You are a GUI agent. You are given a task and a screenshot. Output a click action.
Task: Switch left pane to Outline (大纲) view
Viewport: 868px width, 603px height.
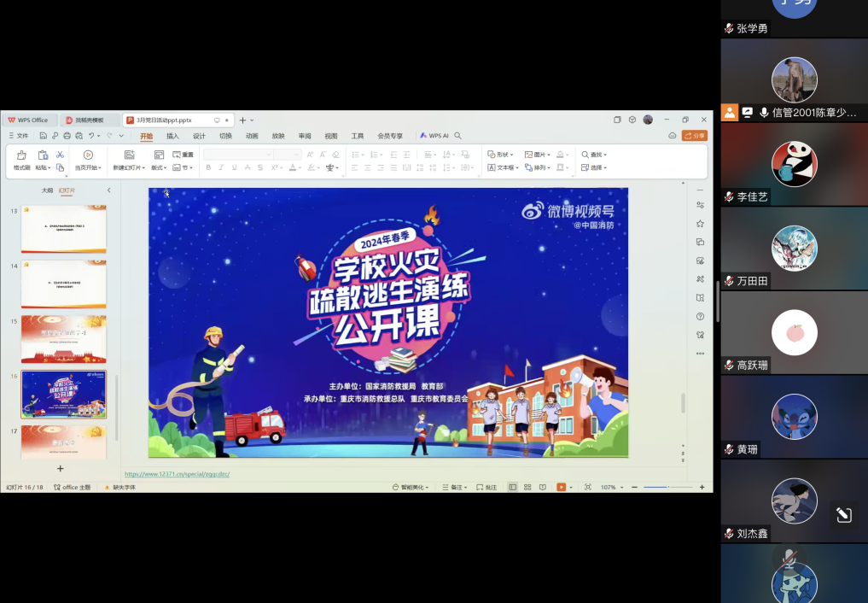tap(47, 190)
